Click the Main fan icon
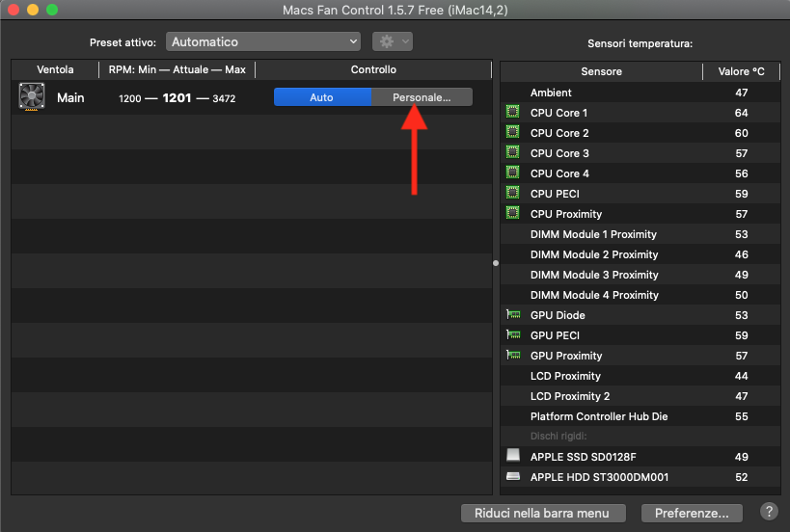This screenshot has height=532, width=790. 32,96
